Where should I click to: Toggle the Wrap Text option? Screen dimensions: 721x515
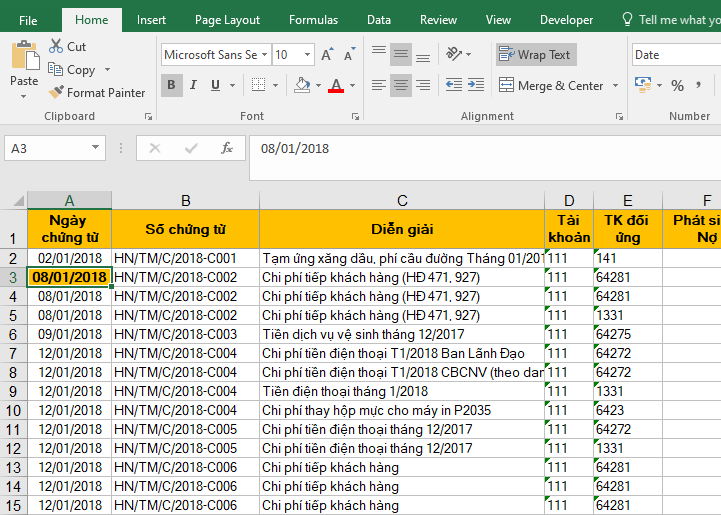(535, 55)
